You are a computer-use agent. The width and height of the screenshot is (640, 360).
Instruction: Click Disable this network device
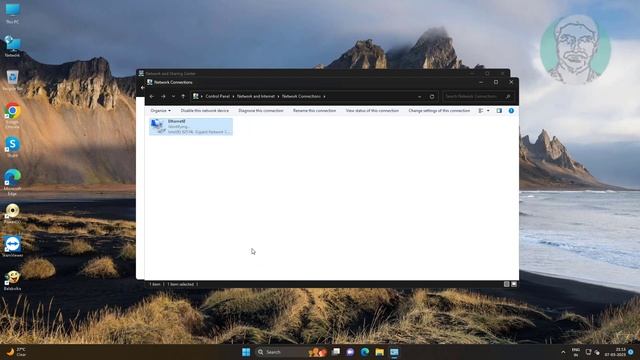pyautogui.click(x=204, y=111)
